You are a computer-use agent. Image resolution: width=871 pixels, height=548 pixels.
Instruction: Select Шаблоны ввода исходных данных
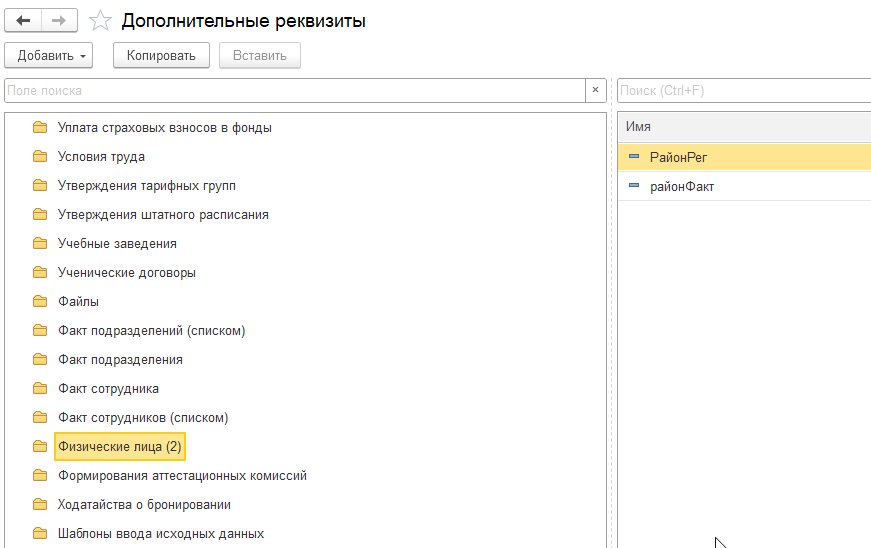coord(161,534)
